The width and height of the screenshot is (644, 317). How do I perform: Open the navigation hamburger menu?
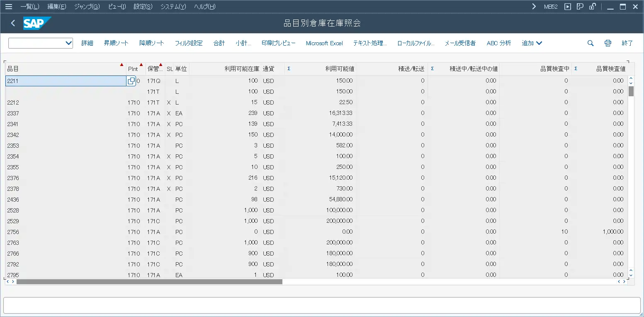[x=9, y=6]
